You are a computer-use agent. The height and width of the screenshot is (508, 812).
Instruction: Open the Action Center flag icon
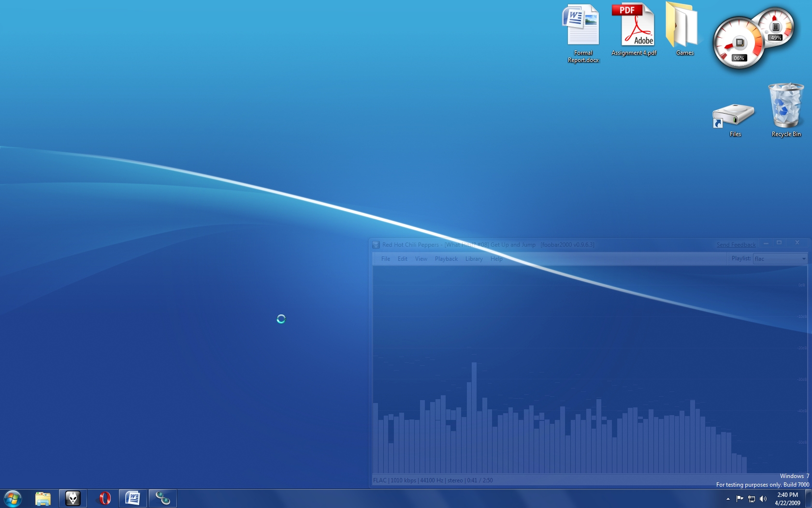click(739, 499)
